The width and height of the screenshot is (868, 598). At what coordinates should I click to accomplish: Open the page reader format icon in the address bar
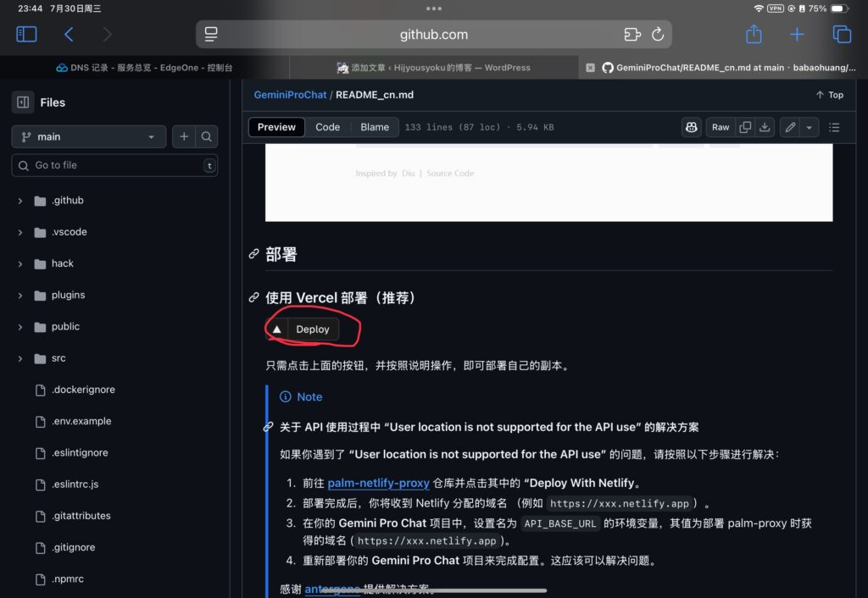click(x=211, y=34)
